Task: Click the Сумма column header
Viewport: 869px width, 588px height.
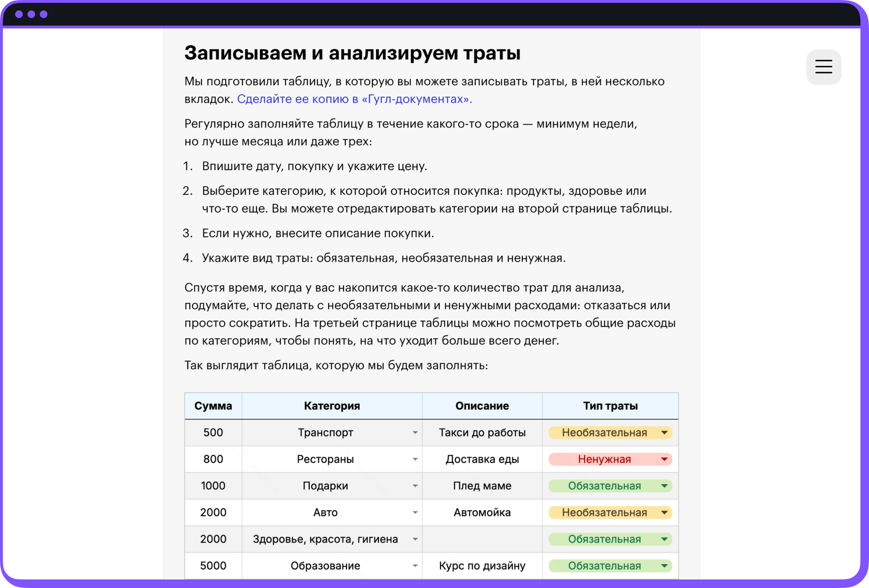Action: point(213,406)
